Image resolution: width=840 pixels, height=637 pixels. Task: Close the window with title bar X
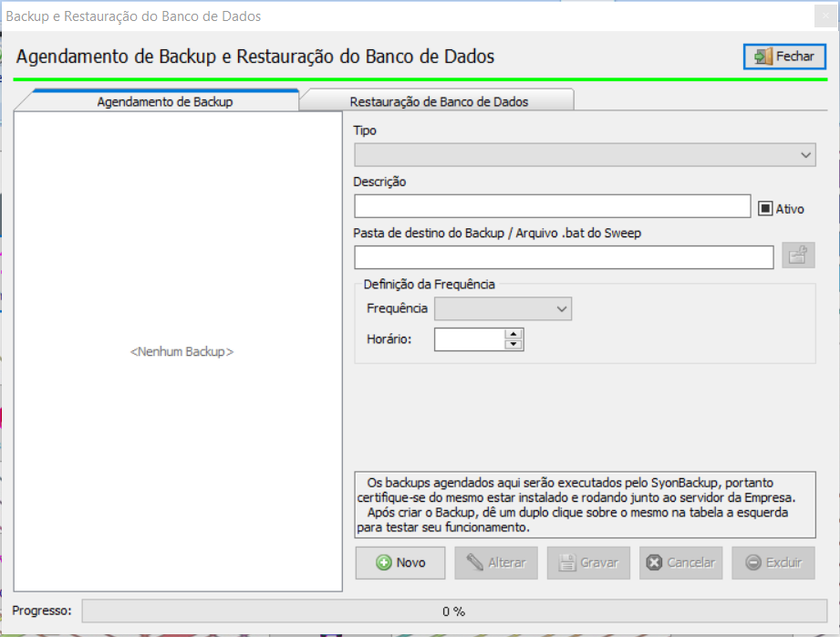[823, 16]
